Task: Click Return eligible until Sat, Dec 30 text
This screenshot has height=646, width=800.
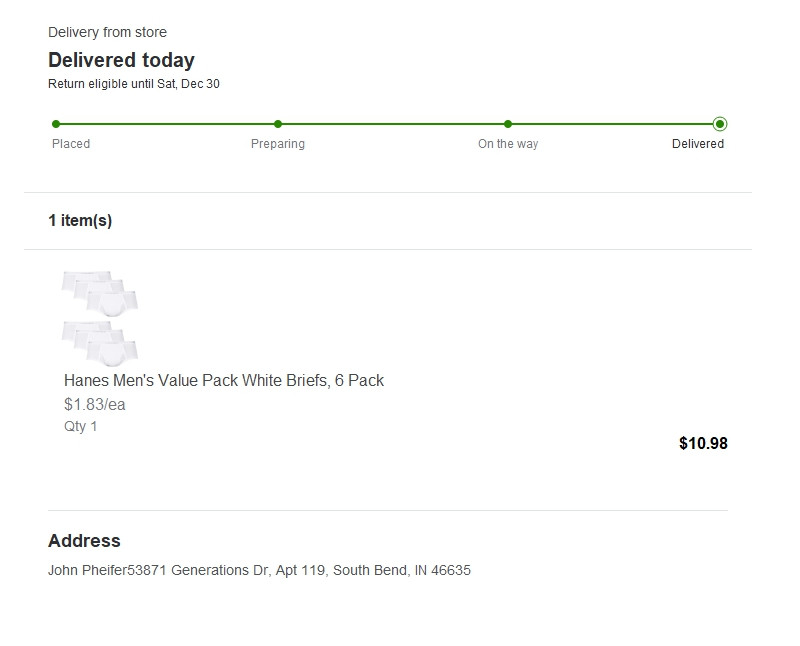Action: point(134,84)
